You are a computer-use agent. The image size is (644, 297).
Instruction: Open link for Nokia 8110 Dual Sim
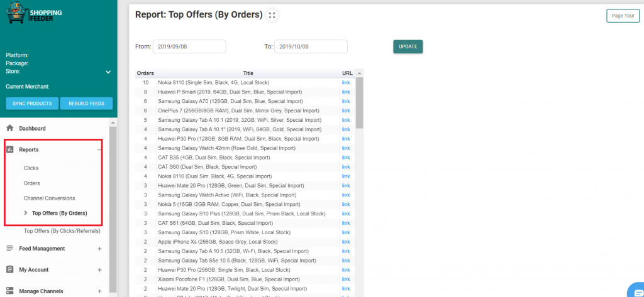click(x=346, y=176)
